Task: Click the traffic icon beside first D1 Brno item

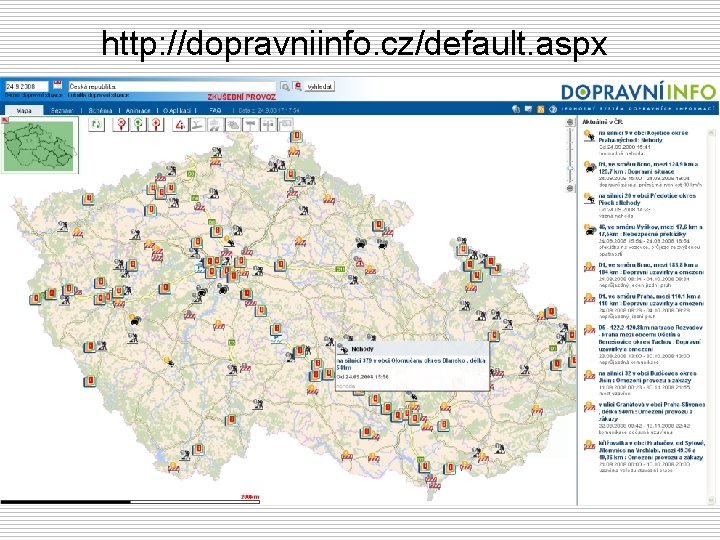Action: [x=589, y=167]
